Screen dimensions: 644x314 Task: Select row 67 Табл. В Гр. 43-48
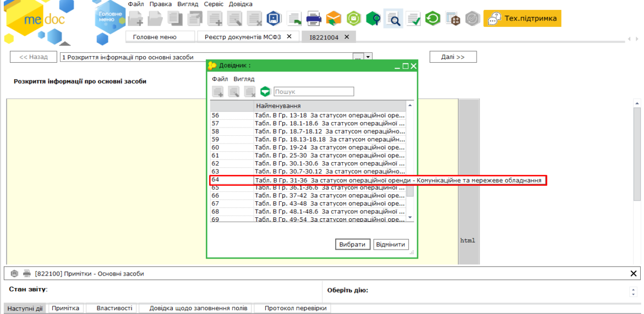308,203
